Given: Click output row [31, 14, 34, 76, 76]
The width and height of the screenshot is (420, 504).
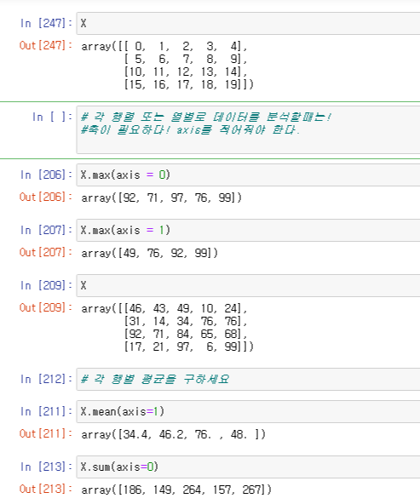Looking at the screenshot, I should [186, 322].
